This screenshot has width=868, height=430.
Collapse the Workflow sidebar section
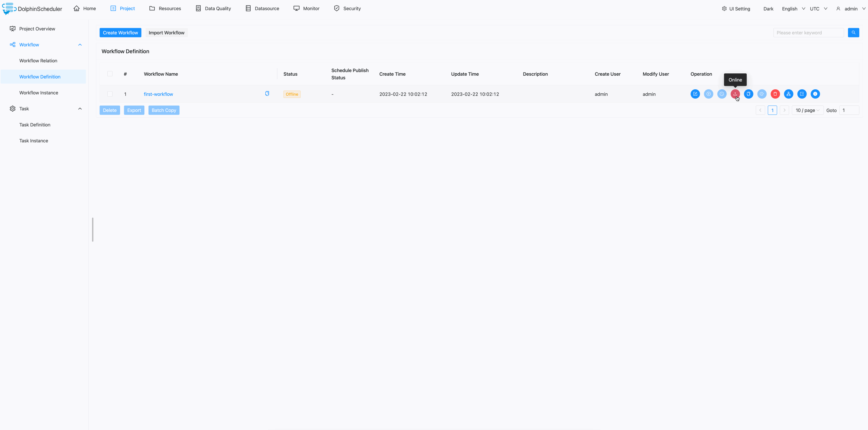(80, 45)
